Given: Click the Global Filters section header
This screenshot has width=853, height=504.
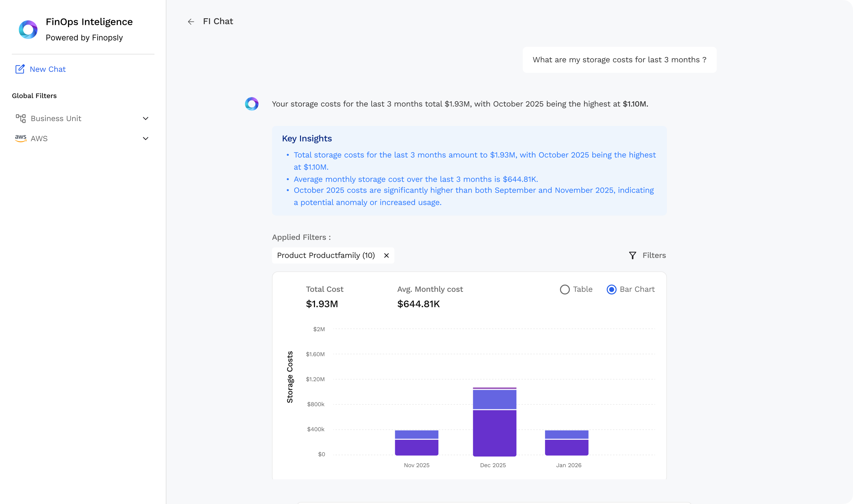Looking at the screenshot, I should (34, 96).
